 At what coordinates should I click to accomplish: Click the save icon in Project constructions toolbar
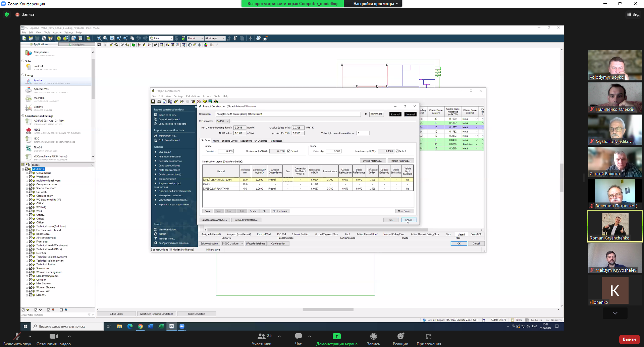(x=153, y=101)
